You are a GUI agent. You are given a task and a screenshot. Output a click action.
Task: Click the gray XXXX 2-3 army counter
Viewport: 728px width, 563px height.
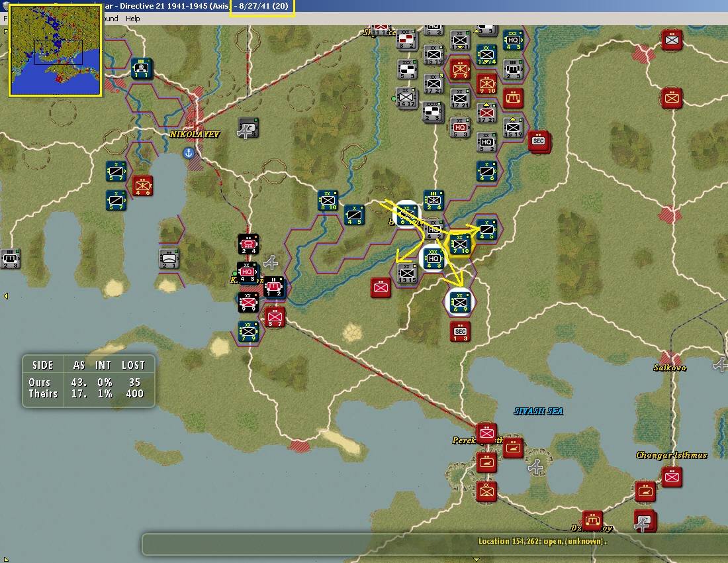click(x=433, y=112)
